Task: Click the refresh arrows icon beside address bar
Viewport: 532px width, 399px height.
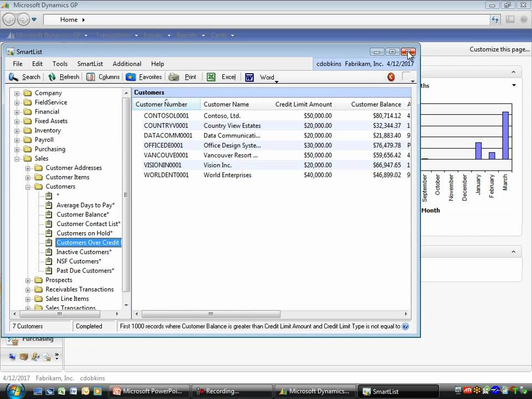Action: 495,20
